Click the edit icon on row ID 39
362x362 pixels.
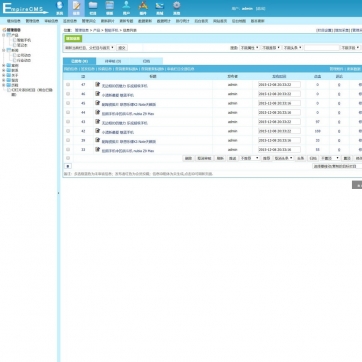97,140
